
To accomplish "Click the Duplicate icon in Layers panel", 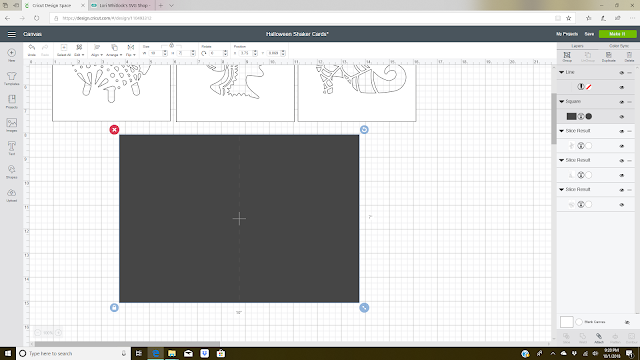I will [x=609, y=55].
